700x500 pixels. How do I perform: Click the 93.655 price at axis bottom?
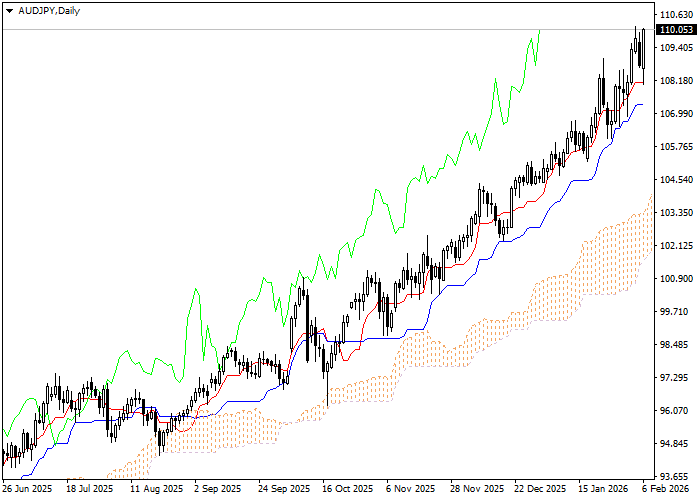point(677,476)
